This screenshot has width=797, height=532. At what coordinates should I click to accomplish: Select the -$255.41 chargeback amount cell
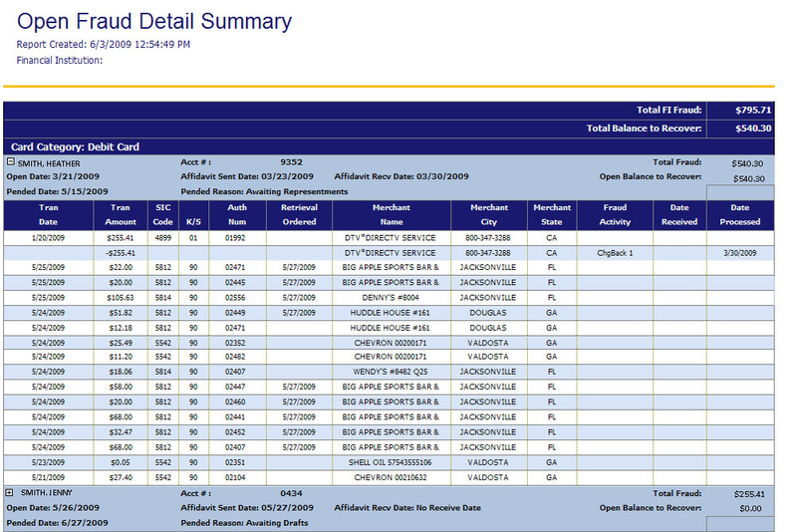(121, 253)
